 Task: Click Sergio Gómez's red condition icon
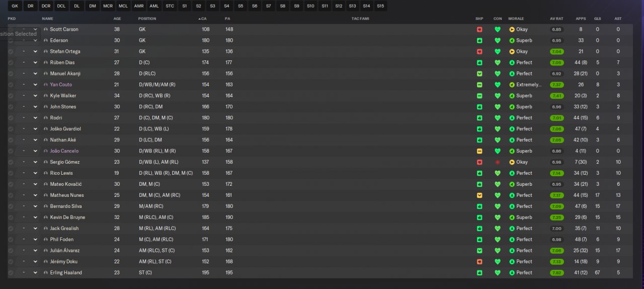[498, 162]
